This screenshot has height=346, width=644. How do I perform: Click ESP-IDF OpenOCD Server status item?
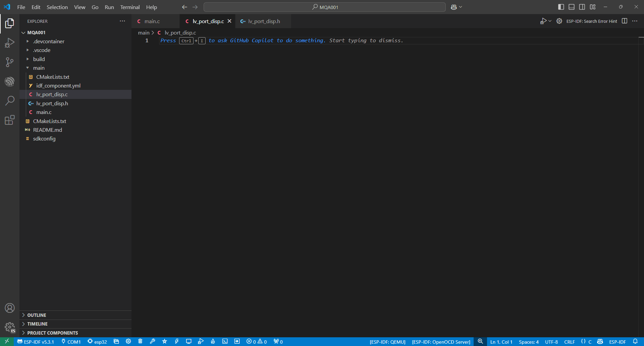point(441,342)
